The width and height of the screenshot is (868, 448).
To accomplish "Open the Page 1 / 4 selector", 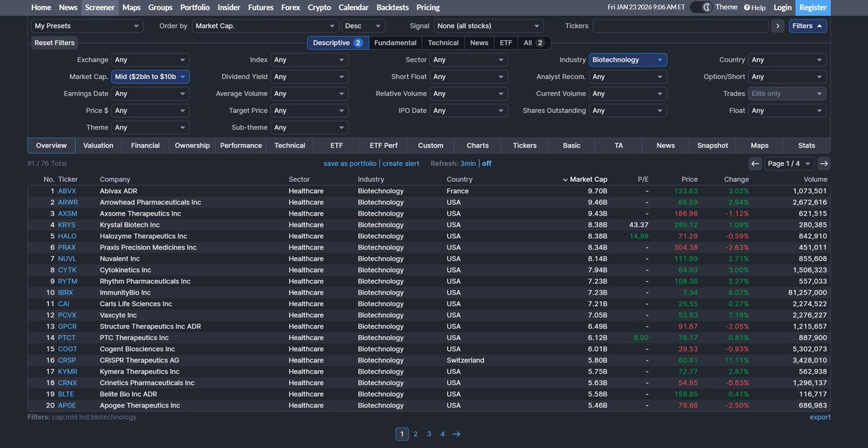I will pos(789,164).
